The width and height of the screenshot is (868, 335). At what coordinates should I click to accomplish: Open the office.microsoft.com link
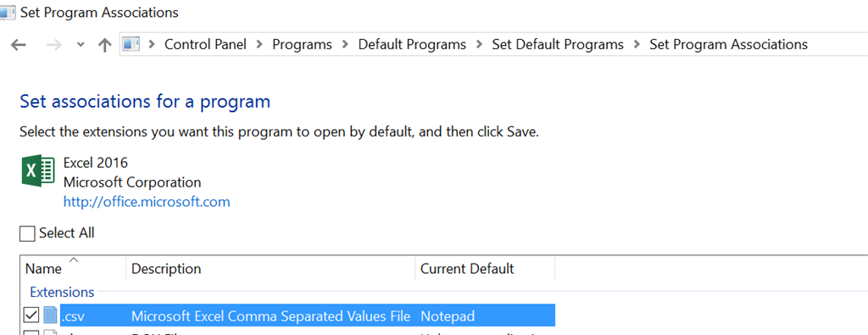(147, 202)
